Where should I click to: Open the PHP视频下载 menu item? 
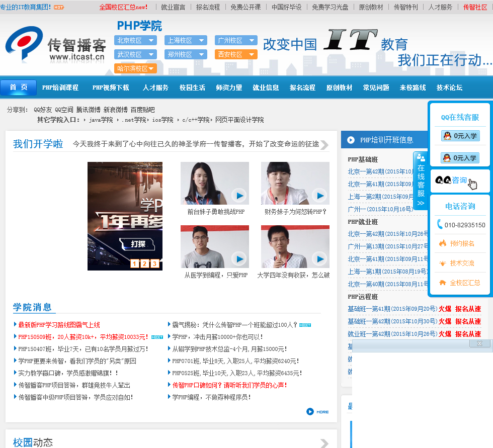click(111, 87)
